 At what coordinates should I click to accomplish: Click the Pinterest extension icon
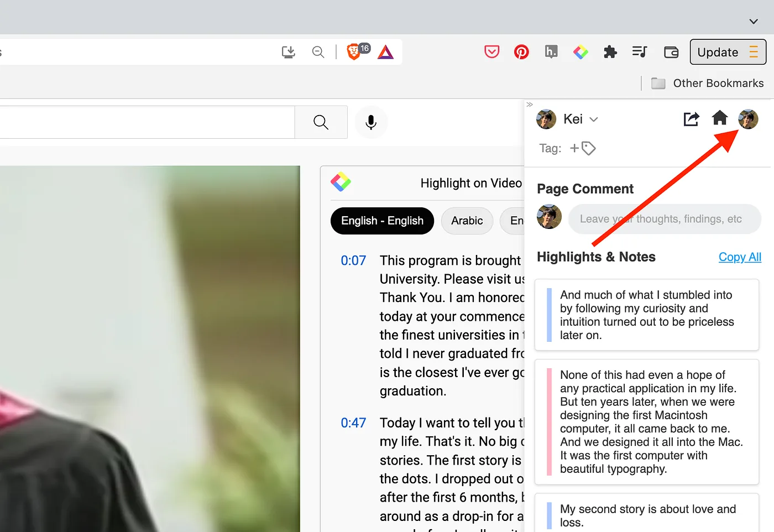coord(521,52)
